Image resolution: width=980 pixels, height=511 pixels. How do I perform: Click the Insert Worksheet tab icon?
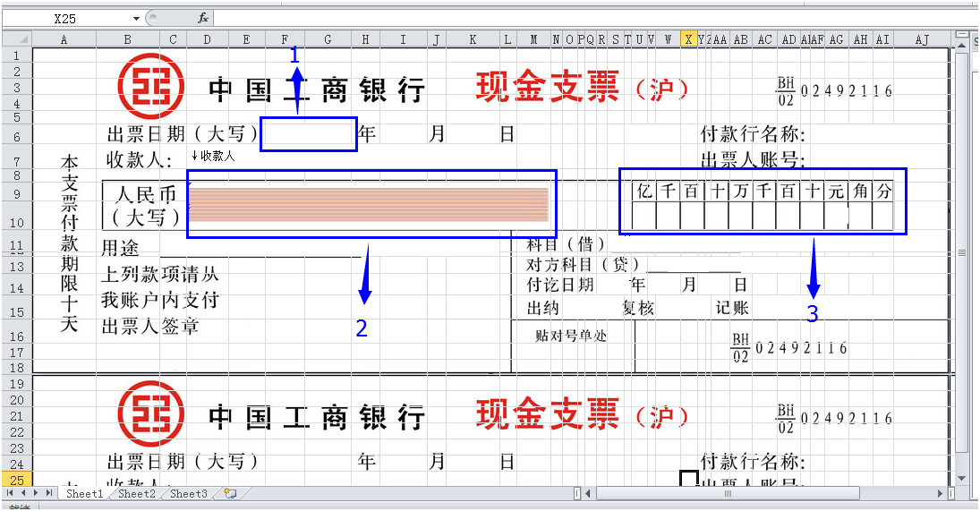pyautogui.click(x=230, y=493)
